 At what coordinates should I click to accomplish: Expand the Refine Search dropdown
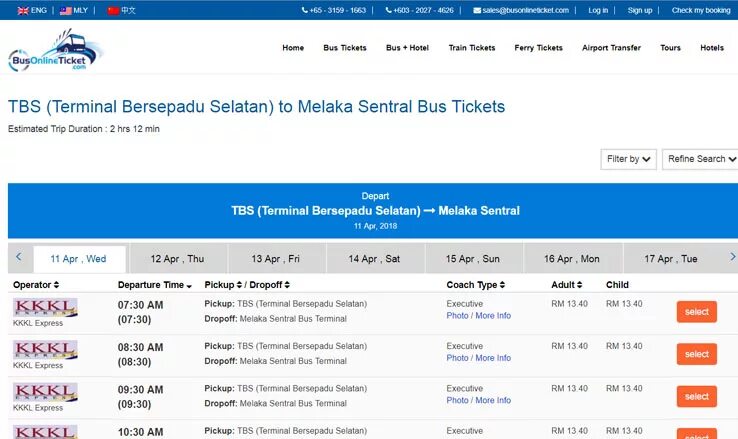(x=701, y=159)
